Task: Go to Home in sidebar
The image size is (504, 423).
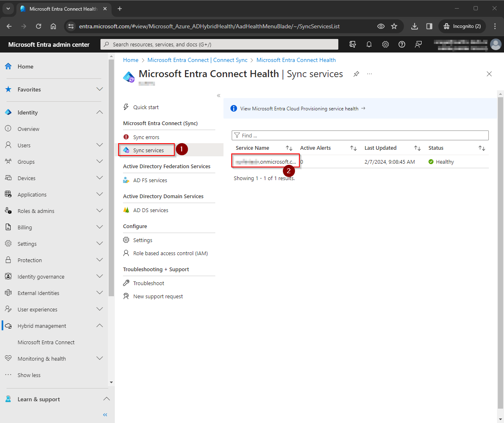Action: point(25,66)
